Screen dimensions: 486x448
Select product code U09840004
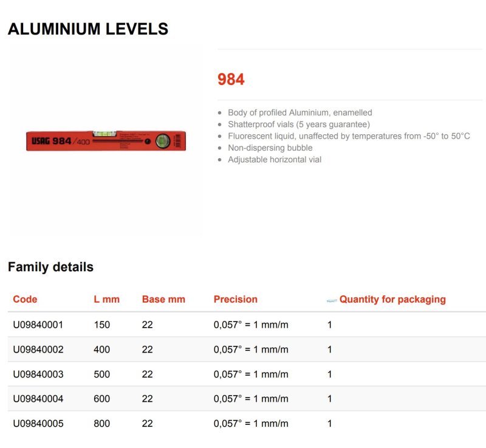pyautogui.click(x=38, y=399)
